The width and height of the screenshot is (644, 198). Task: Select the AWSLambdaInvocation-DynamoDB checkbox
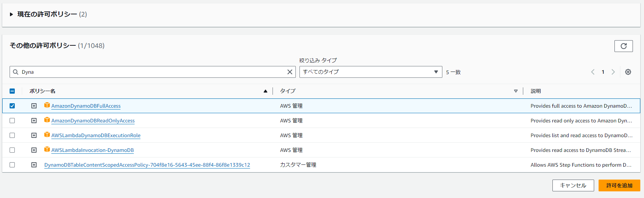click(x=12, y=150)
